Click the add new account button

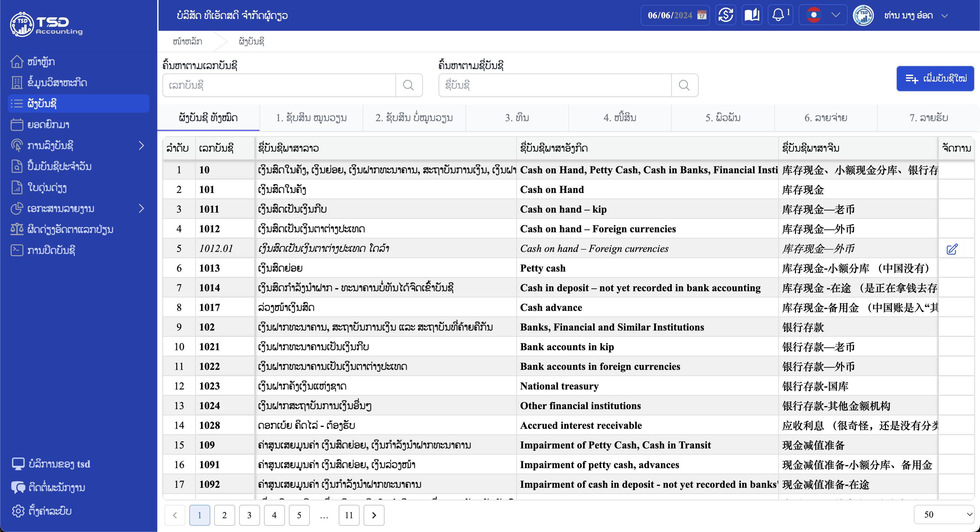tap(935, 78)
